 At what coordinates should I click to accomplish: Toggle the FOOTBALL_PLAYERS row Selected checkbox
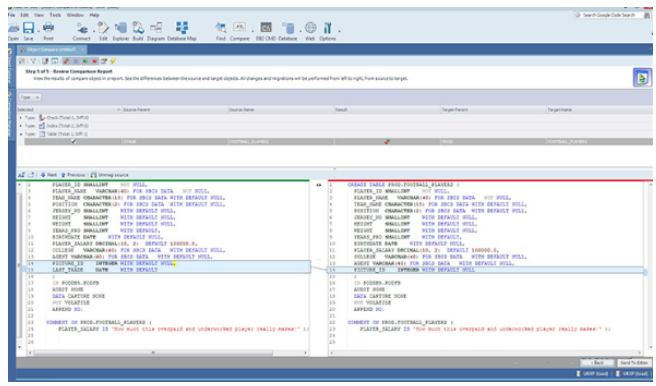[x=74, y=141]
